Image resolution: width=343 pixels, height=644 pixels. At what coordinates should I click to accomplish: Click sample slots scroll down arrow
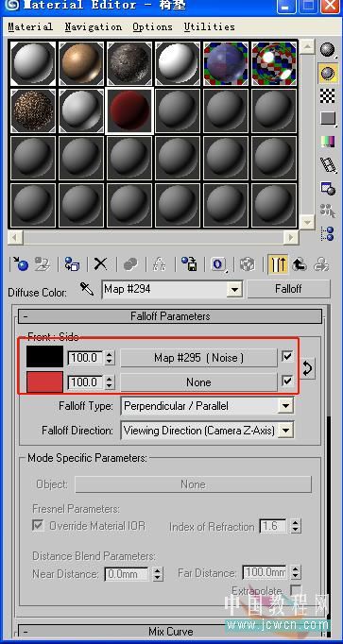[306, 222]
